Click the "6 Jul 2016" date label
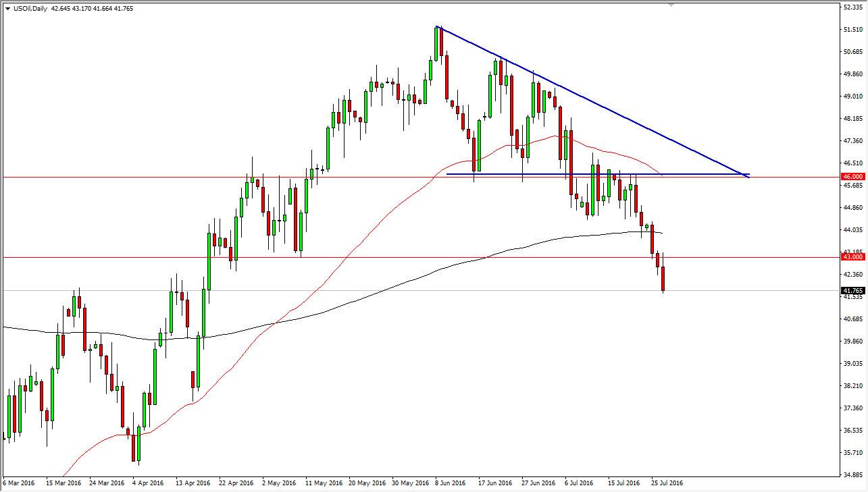The width and height of the screenshot is (868, 492). 578,483
